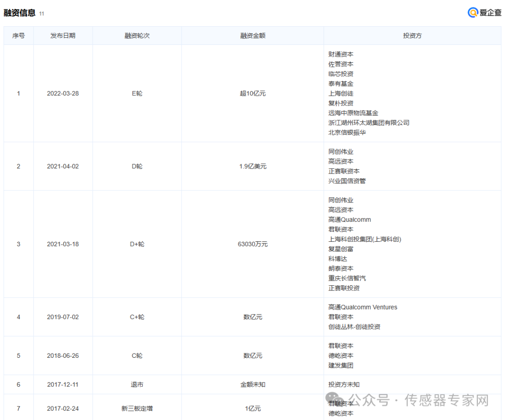Viewport: 505px width, 420px height.
Task: Select 数亿元 in the 2019-07-02 row
Action: coord(253,317)
